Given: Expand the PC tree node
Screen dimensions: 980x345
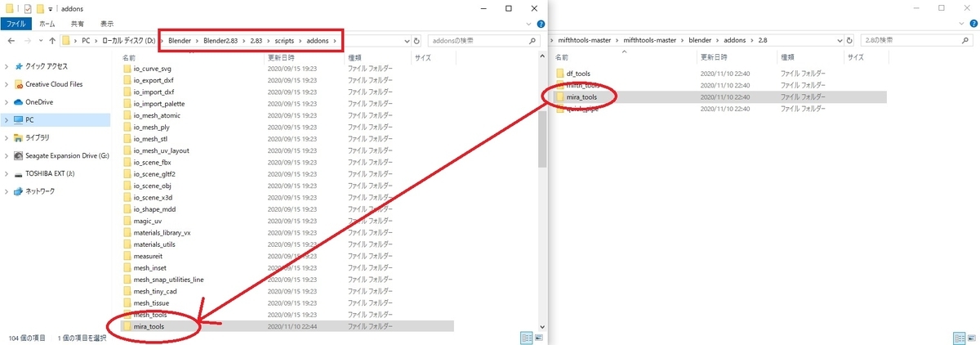Looking at the screenshot, I should (x=7, y=119).
